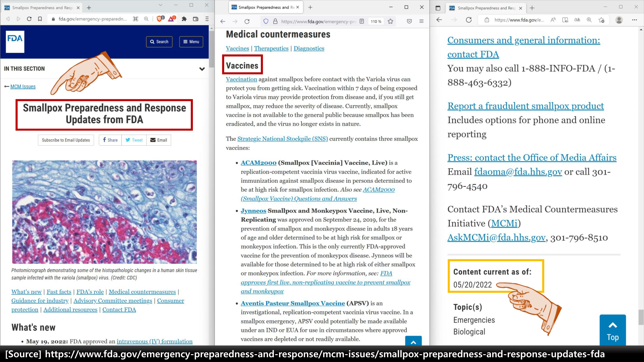This screenshot has height=362, width=644.
Task: Follow the MCM Issues back link
Action: coord(23,87)
